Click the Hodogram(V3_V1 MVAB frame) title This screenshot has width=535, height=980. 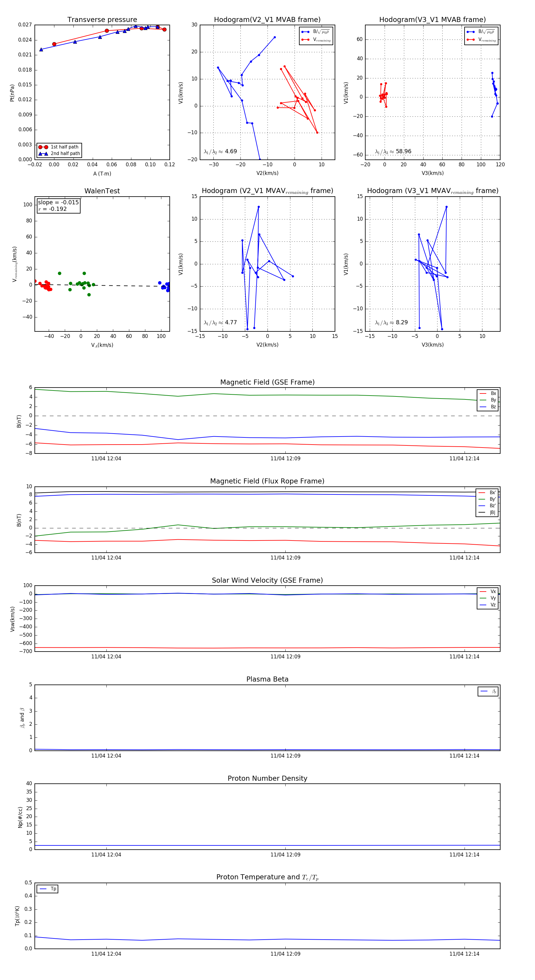(x=432, y=20)
